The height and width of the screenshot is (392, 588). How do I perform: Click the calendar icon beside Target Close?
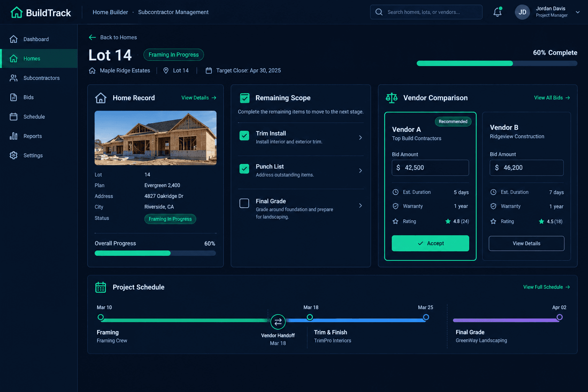(x=209, y=70)
